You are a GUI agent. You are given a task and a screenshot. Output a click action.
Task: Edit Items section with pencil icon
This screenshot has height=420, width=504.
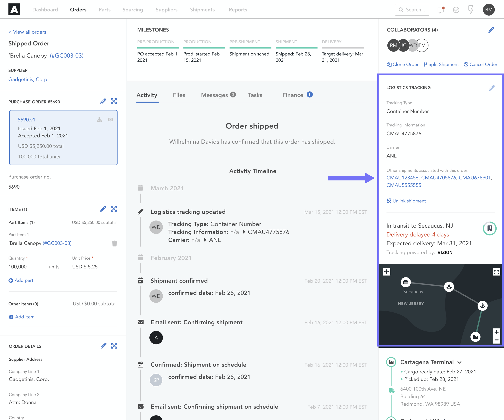pos(103,209)
